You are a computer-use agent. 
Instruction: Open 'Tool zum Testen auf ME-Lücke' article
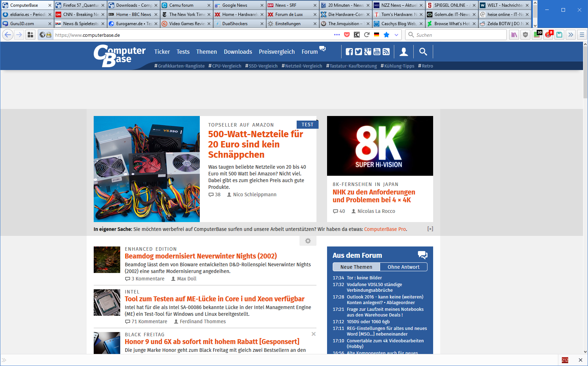click(215, 299)
